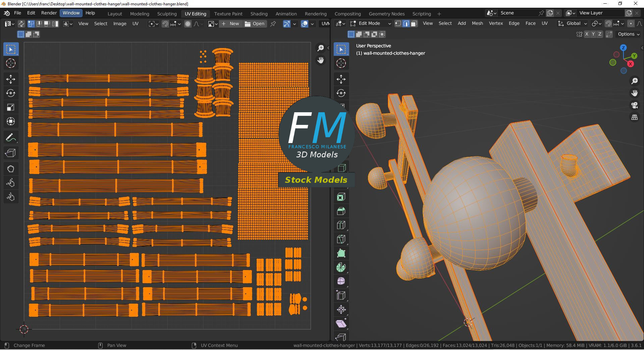Choose the UV Relax sculpt tool

point(11,183)
